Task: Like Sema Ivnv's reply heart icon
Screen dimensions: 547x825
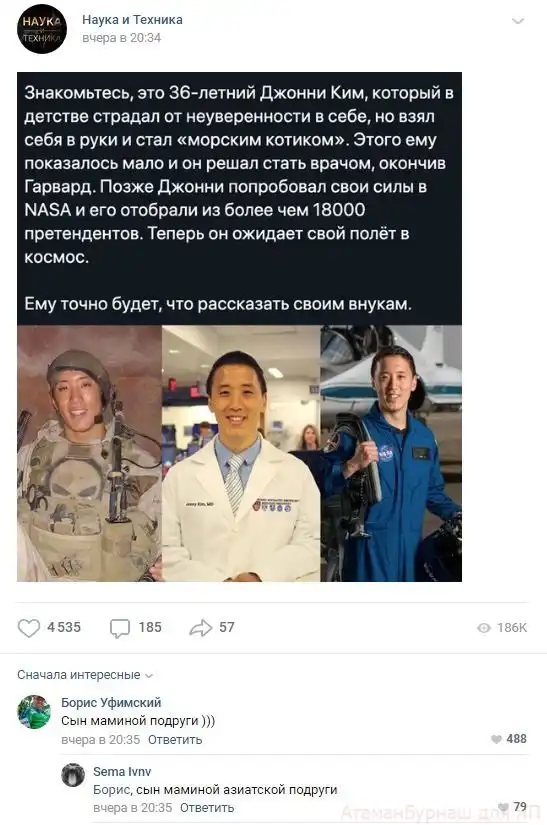Action: [503, 807]
